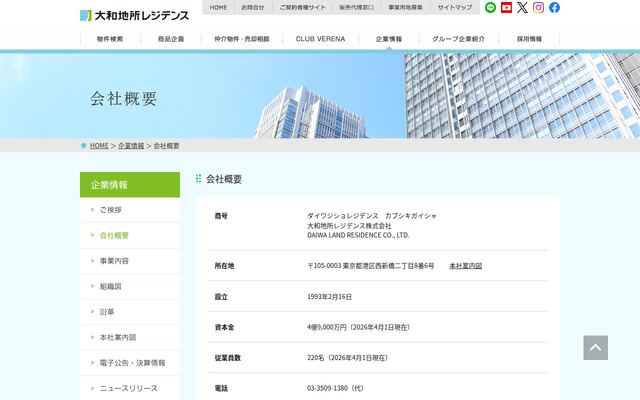The image size is (640, 400).
Task: Open ご契約者様サイト link
Action: coord(302,7)
